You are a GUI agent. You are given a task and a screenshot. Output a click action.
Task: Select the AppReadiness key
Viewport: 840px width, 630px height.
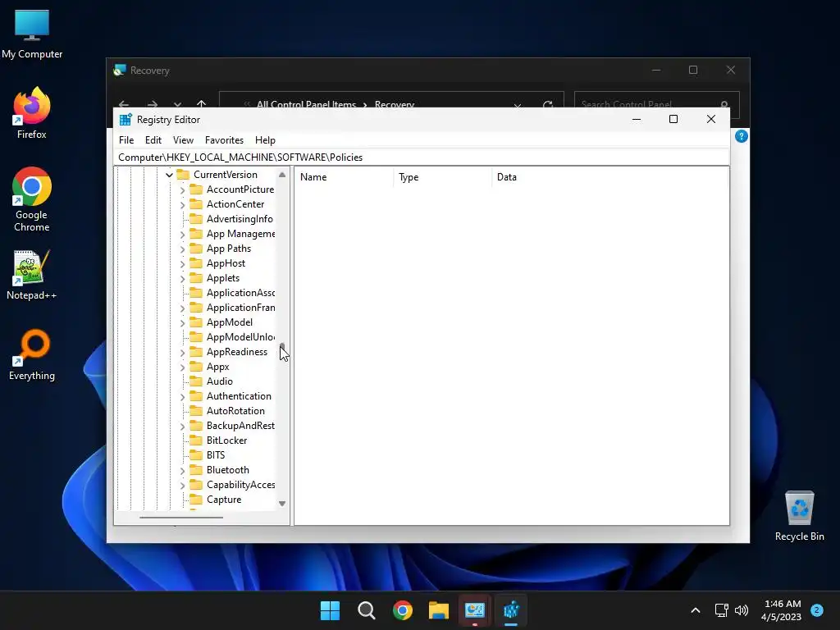[x=237, y=351]
